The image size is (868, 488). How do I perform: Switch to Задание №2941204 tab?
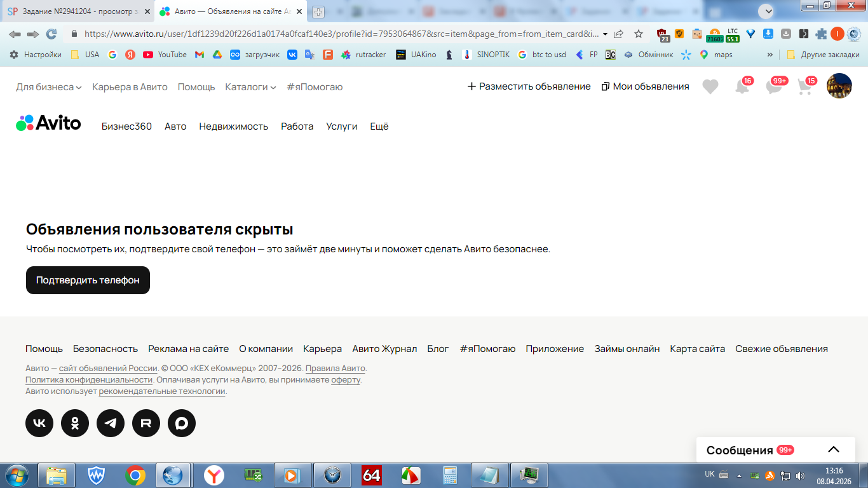coord(78,11)
